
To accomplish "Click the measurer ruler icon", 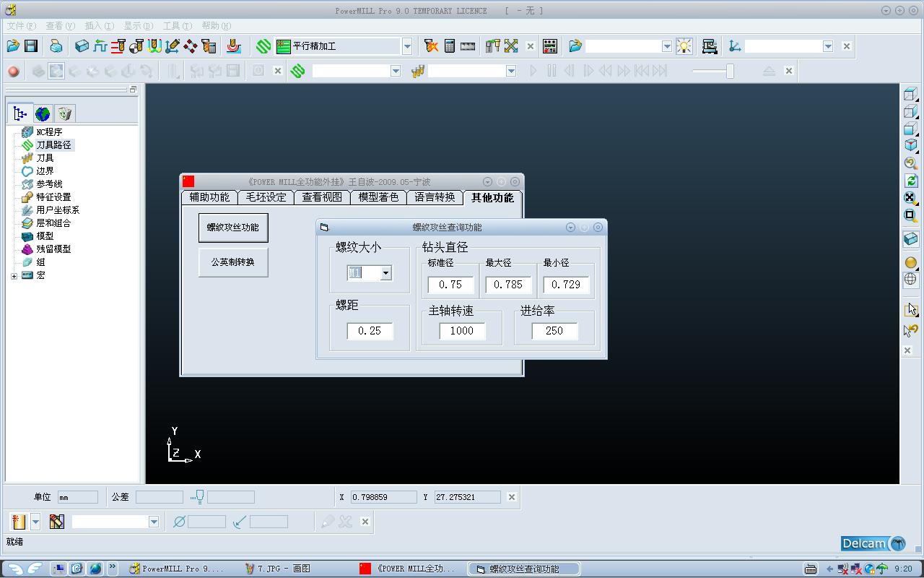I will click(x=468, y=46).
